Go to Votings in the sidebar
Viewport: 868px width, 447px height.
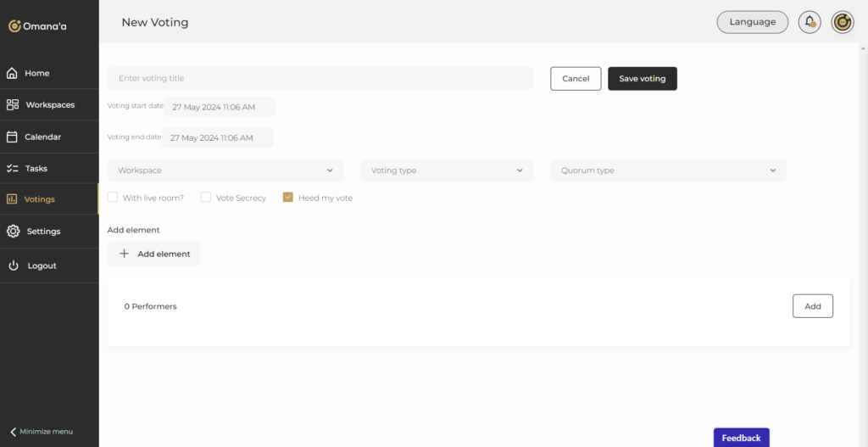coord(39,199)
